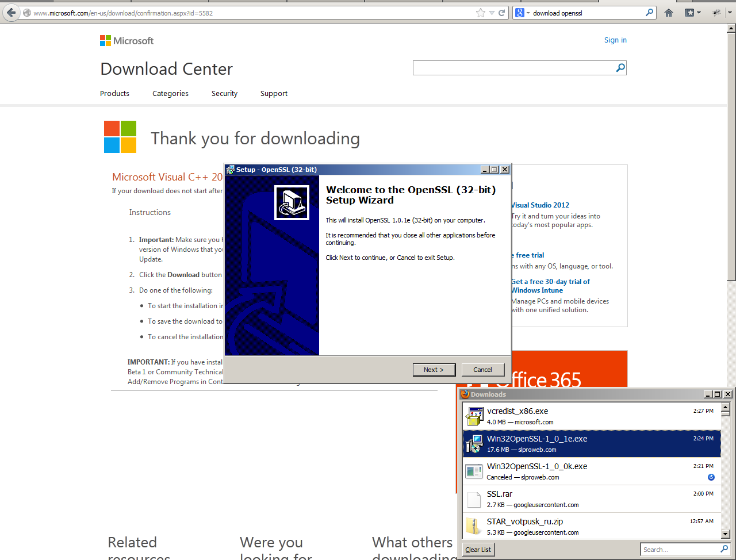This screenshot has height=560, width=736.
Task: Close the Downloads window
Action: coord(728,394)
